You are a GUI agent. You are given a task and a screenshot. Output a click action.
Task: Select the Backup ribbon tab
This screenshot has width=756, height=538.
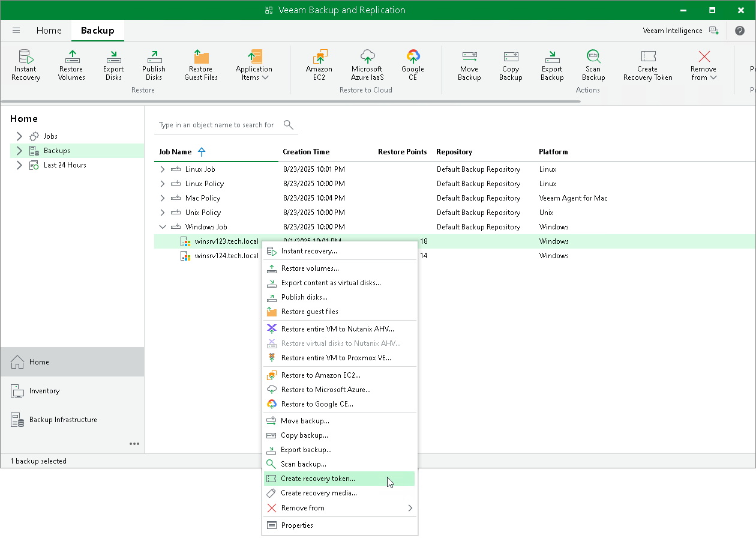98,31
